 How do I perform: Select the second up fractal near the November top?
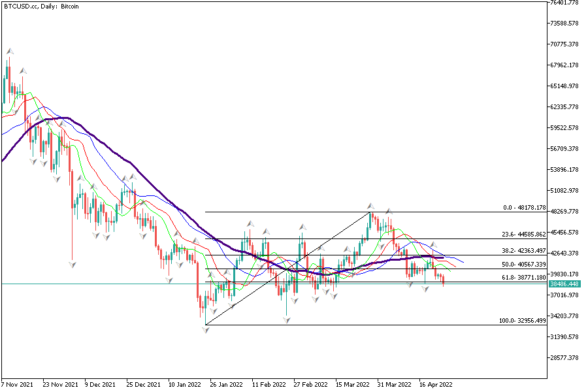22,71
